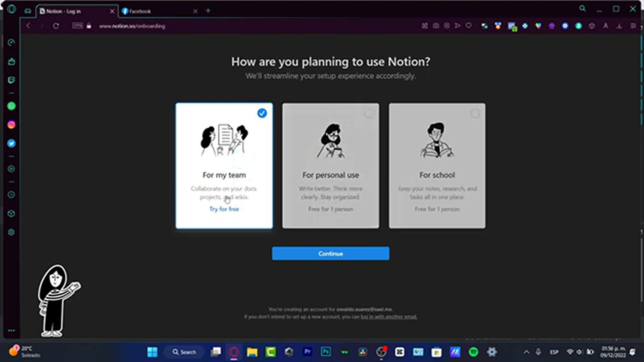This screenshot has height=362, width=644.
Task: Click the Try for free link
Action: click(x=224, y=209)
